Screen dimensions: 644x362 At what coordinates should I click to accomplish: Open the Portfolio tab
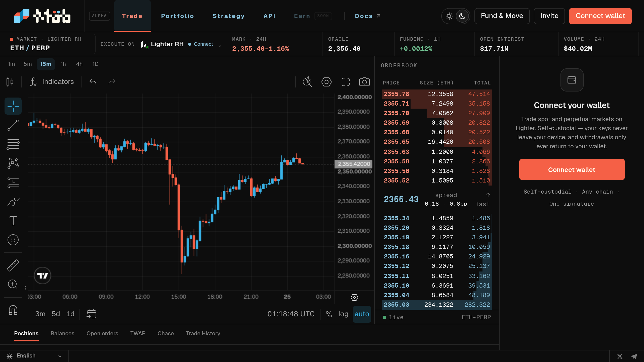178,16
